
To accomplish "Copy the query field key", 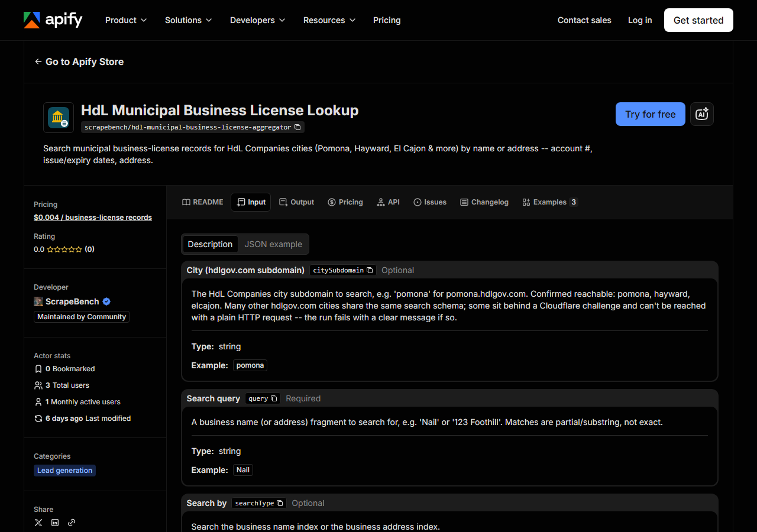I will click(274, 398).
